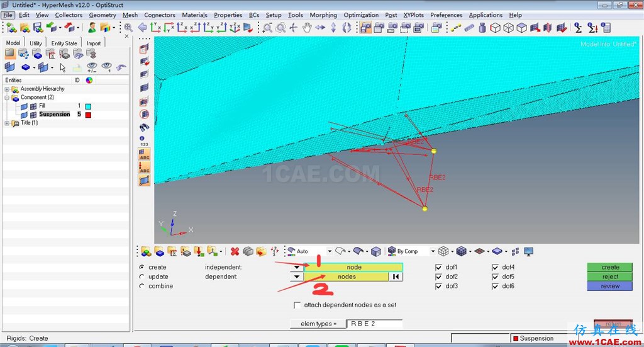Select the Pan hand tool
The height and width of the screenshot is (347, 644).
tap(307, 28)
